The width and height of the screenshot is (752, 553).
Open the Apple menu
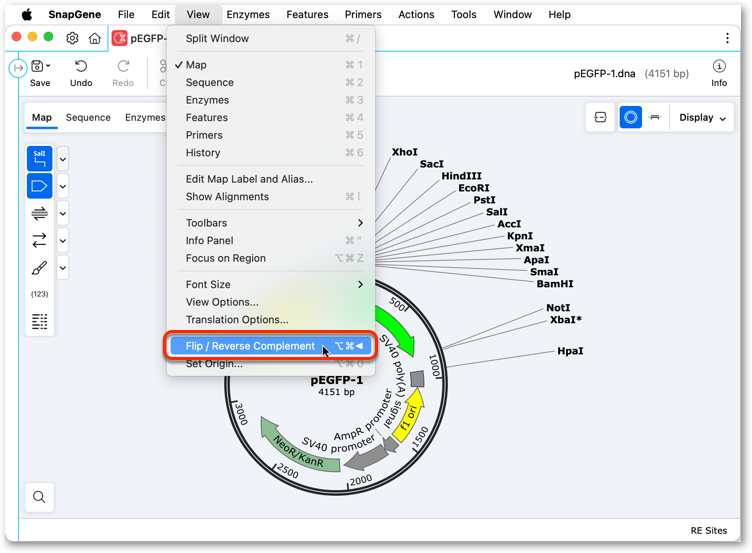click(x=27, y=14)
